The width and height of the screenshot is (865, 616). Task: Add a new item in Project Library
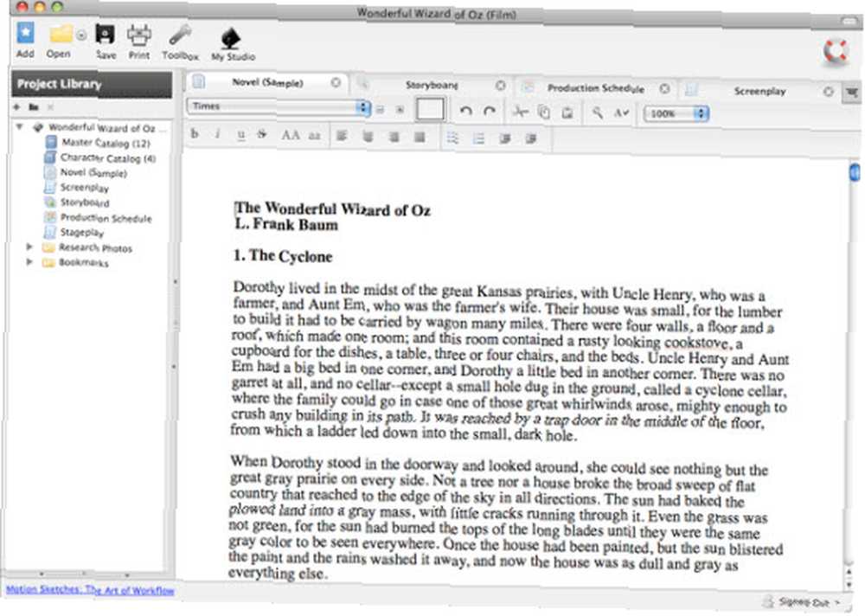click(16, 106)
